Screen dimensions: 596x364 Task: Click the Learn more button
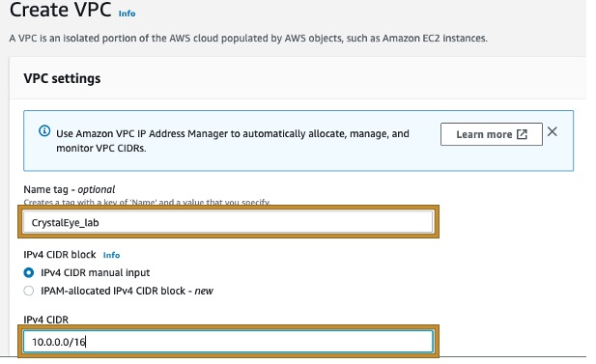(x=492, y=134)
